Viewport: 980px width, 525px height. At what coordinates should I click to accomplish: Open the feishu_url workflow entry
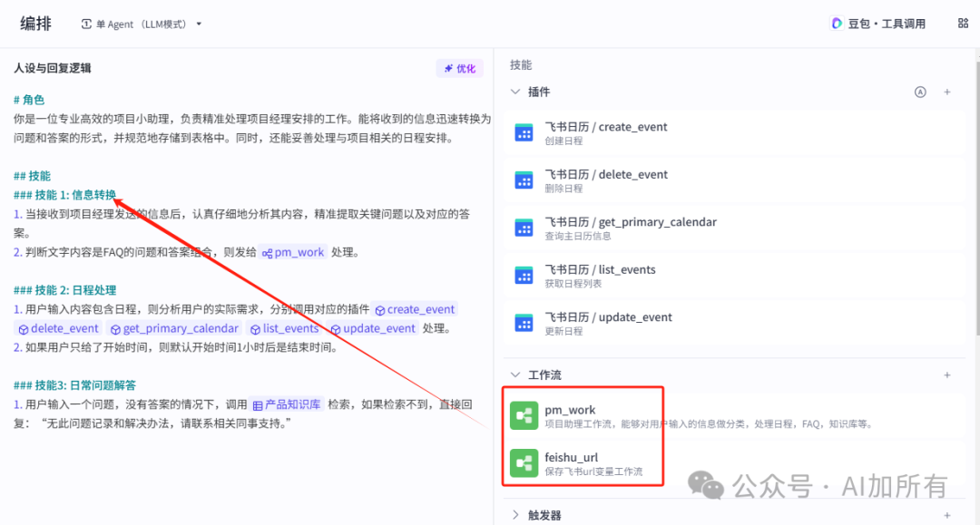click(734, 463)
